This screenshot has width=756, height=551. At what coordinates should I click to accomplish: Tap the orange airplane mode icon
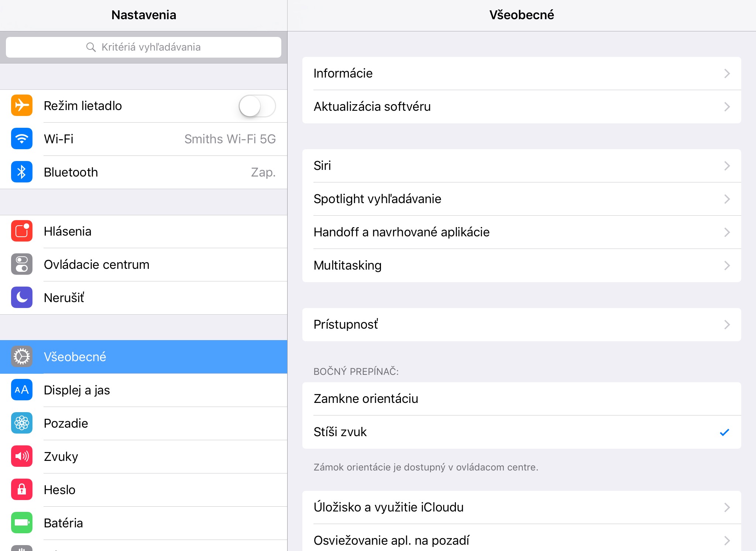click(22, 106)
